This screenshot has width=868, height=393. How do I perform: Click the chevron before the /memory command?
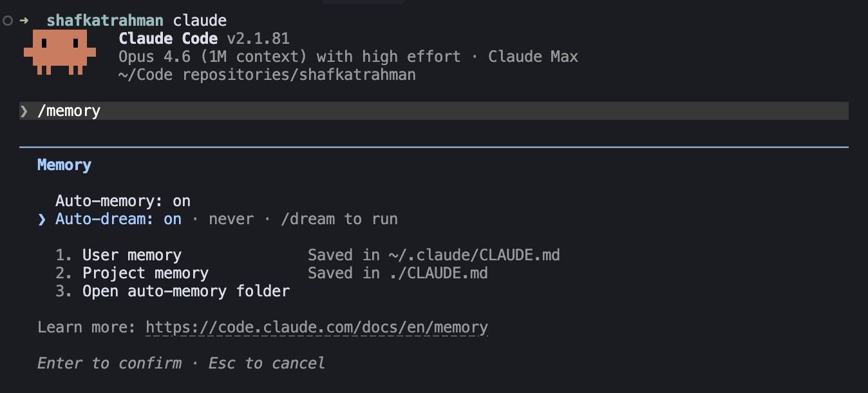point(24,111)
